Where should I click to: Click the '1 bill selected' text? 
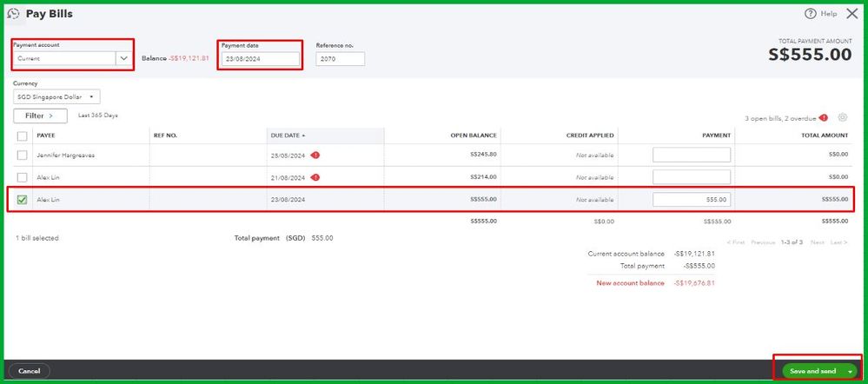coord(37,238)
